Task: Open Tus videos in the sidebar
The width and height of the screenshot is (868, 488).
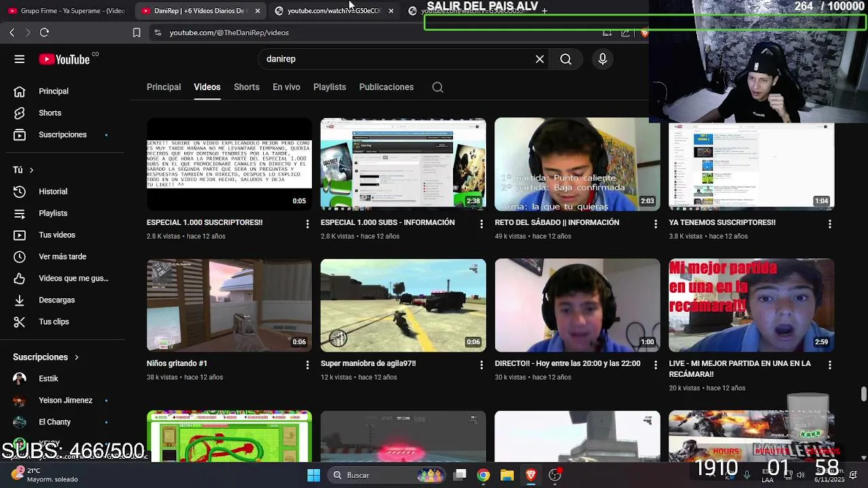Action: [65, 235]
